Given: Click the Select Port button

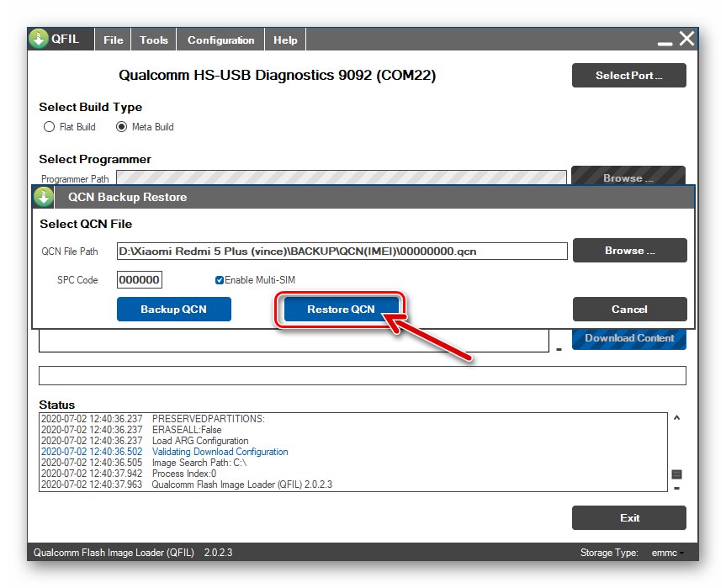Looking at the screenshot, I should [628, 75].
